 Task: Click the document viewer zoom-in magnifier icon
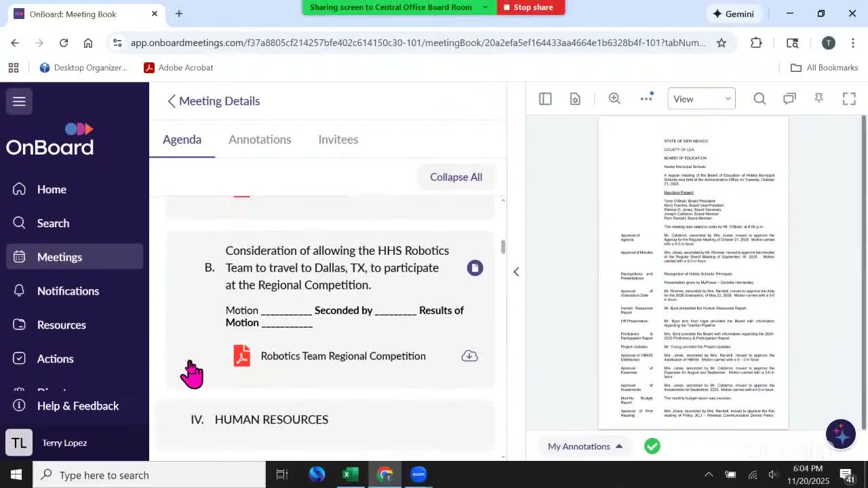(614, 99)
